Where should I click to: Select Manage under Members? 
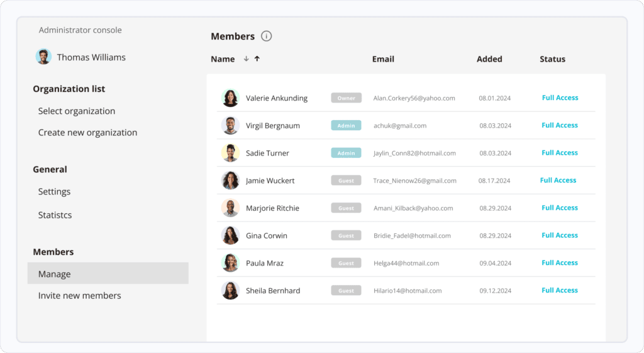click(x=54, y=274)
